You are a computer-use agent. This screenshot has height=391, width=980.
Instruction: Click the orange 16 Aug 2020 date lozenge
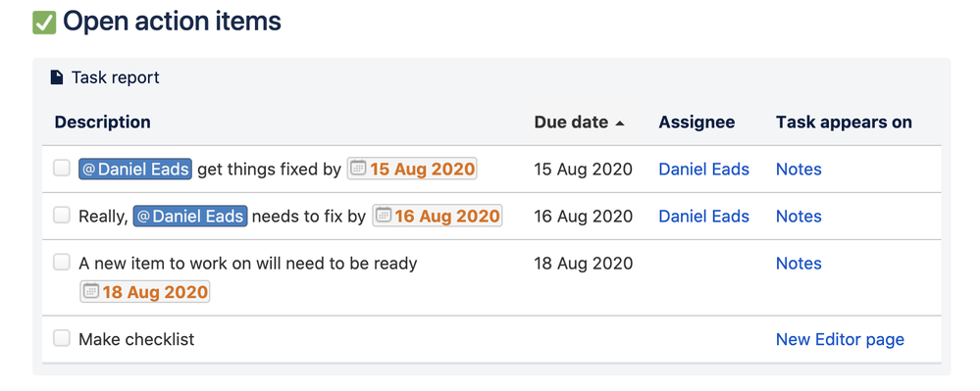(x=438, y=217)
